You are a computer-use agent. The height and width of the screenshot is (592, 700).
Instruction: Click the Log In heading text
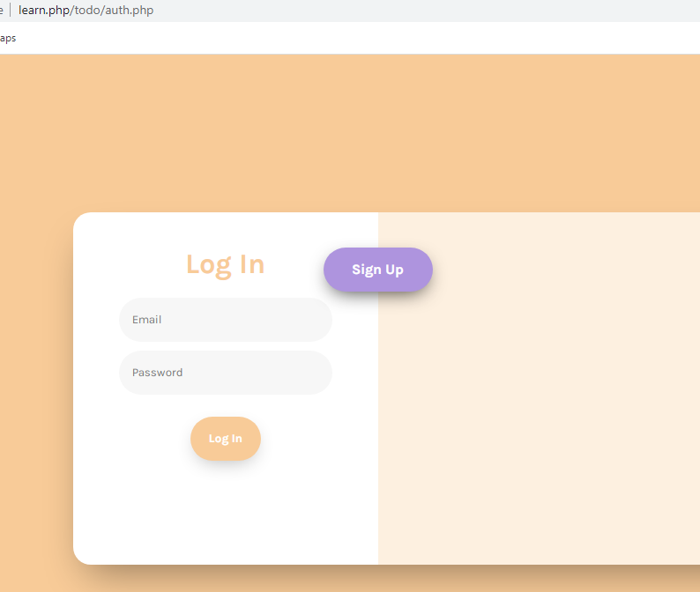point(226,264)
